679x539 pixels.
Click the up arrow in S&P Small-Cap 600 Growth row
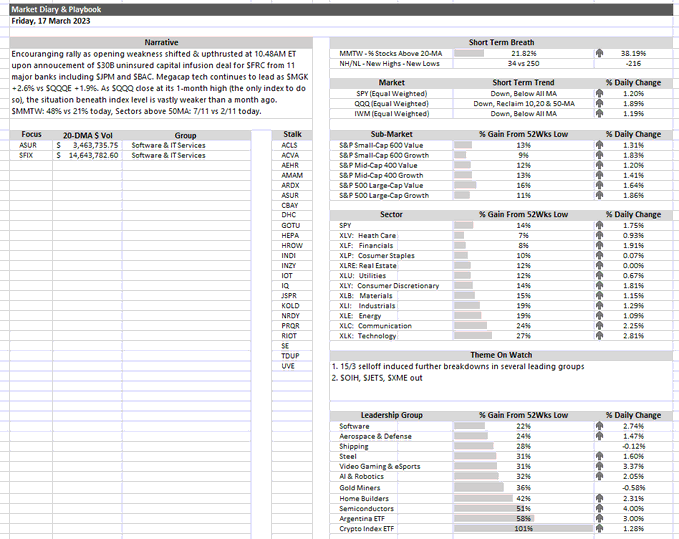click(599, 155)
